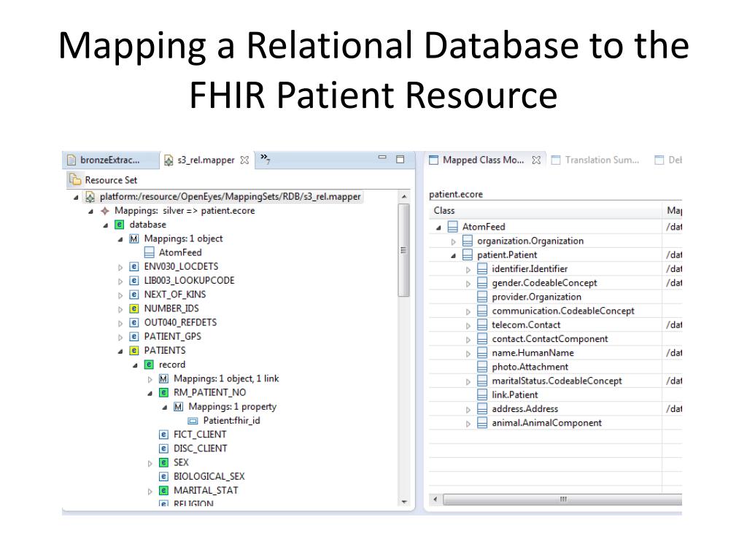This screenshot has height=560, width=747.
Task: Expand the MARITAL_STAT node
Action: pos(150,491)
